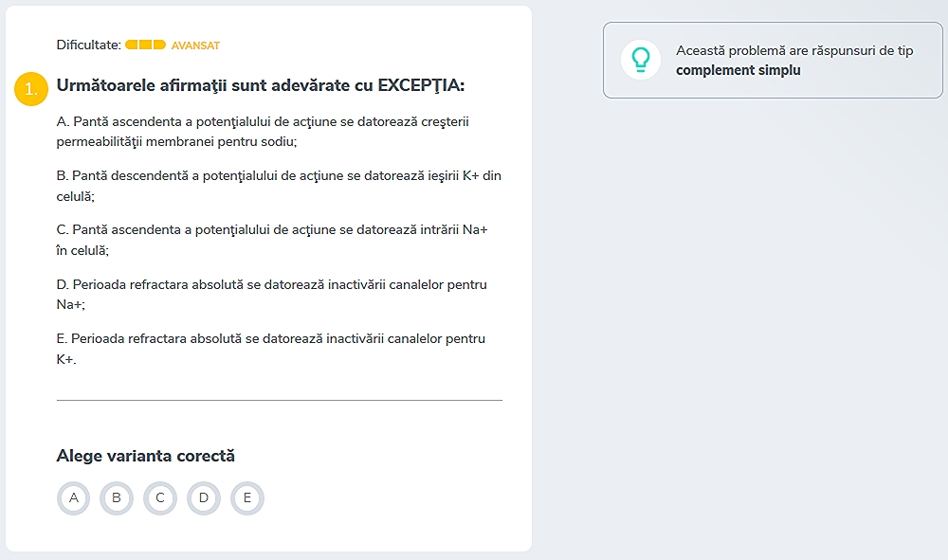This screenshot has height=560, width=948.
Task: Choose answer B circle
Action: click(117, 498)
